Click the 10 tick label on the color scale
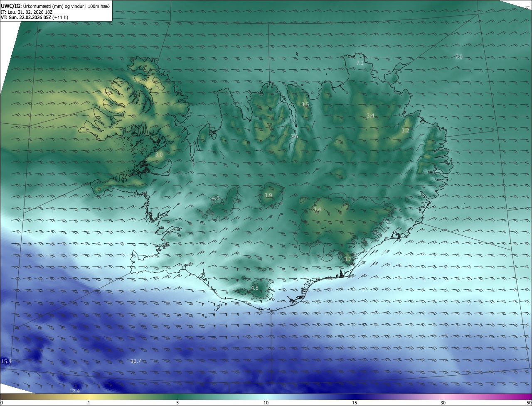532x406 pixels. (266, 403)
